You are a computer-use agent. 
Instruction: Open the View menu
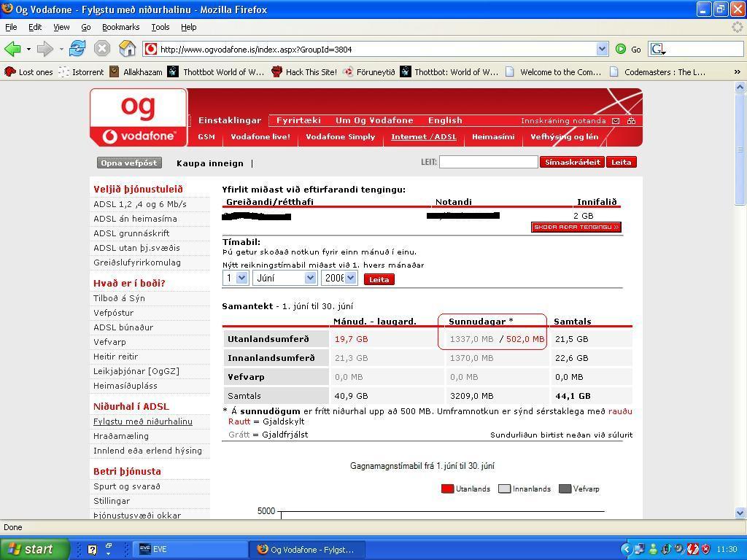point(61,27)
